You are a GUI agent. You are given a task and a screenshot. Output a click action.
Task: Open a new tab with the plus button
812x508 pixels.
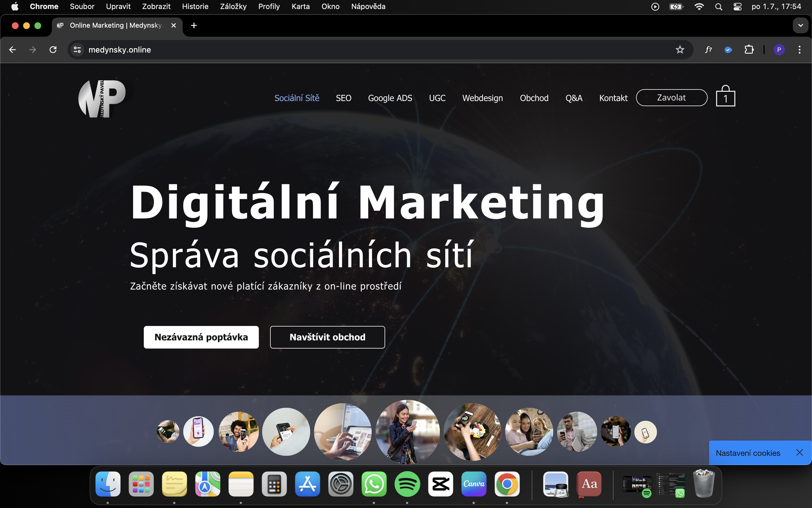194,25
